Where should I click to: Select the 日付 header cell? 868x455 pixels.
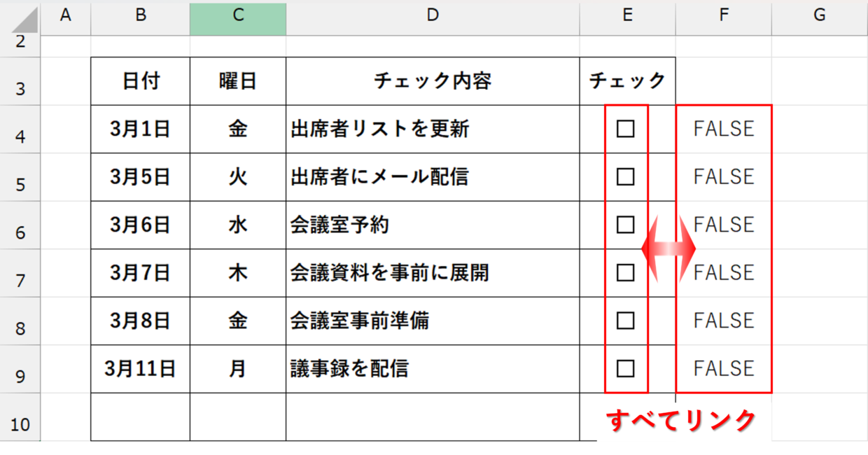[140, 81]
